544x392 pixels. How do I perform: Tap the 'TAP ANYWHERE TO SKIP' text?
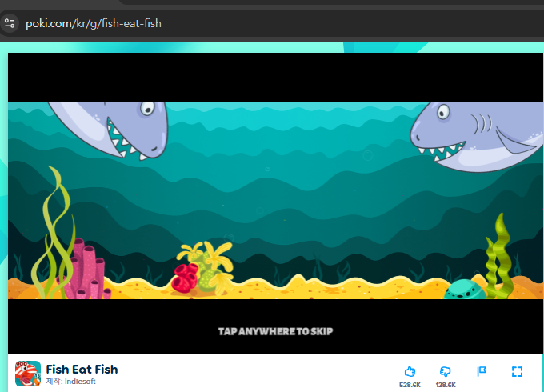point(275,332)
